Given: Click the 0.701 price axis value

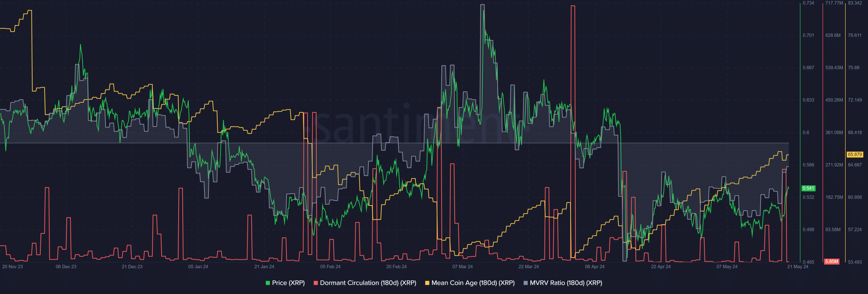Looking at the screenshot, I should point(808,35).
